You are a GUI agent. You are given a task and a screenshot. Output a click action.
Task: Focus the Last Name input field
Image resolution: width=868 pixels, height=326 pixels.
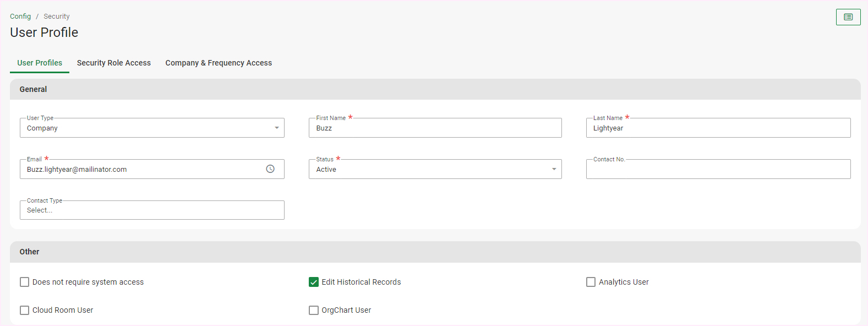click(x=718, y=128)
